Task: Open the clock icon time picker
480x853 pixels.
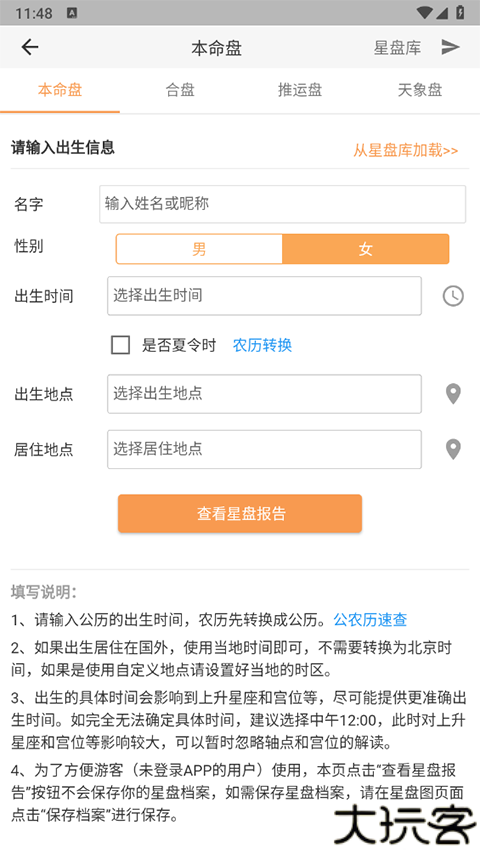Action: click(453, 296)
